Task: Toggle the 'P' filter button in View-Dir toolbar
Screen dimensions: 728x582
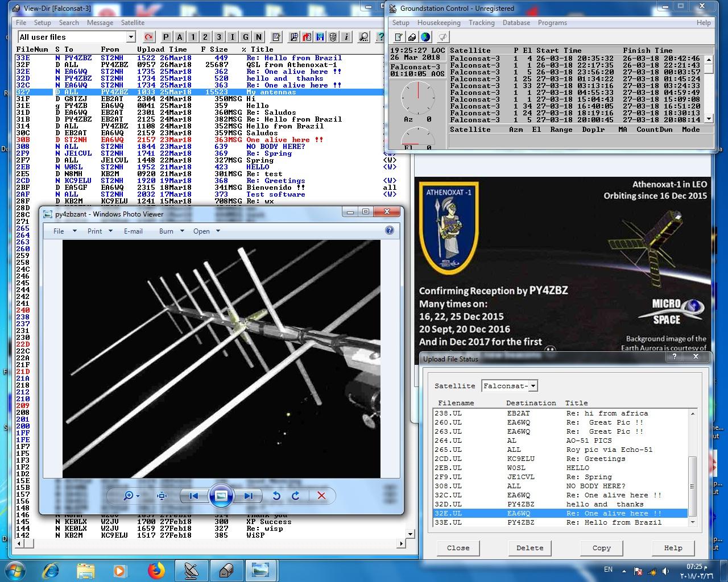Action: coord(166,38)
